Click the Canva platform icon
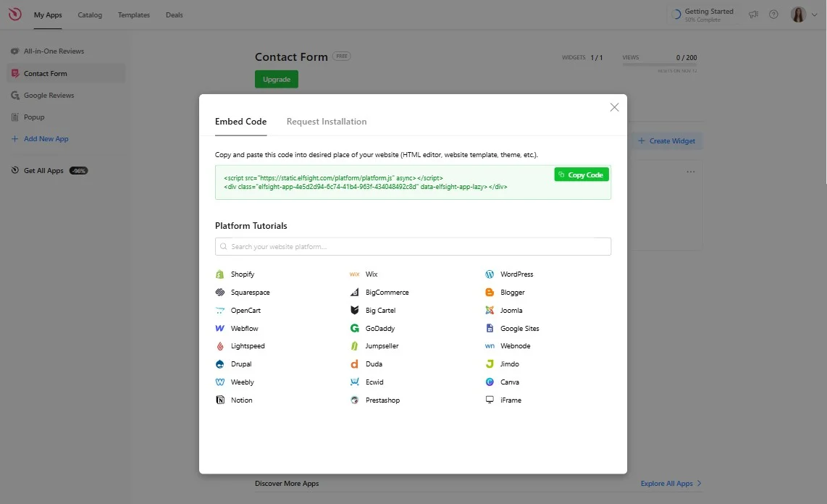The height and width of the screenshot is (504, 827). 490,382
